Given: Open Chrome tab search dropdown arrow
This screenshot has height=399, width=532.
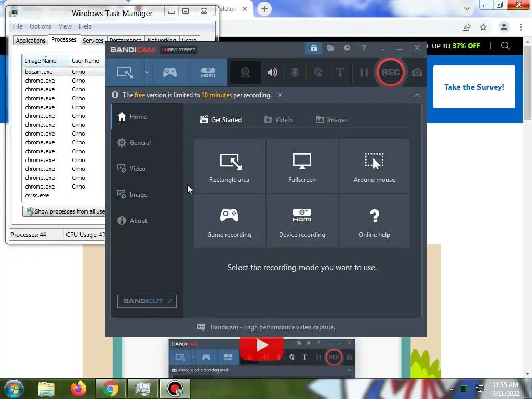Looking at the screenshot, I should [x=467, y=9].
